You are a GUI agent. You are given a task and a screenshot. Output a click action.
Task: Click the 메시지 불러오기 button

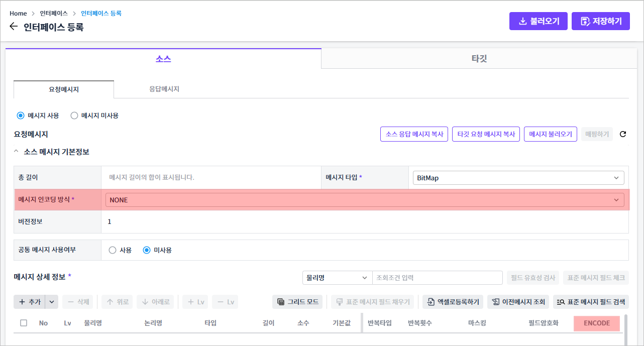[x=551, y=134]
